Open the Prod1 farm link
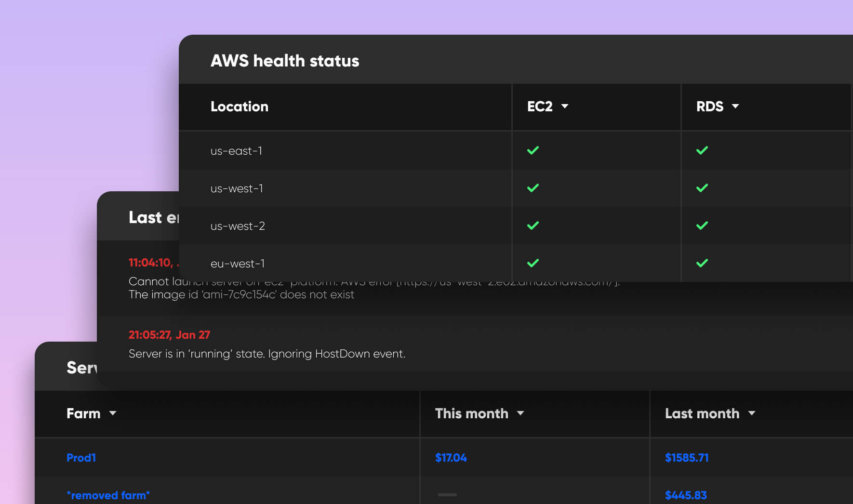The height and width of the screenshot is (504, 853). [x=81, y=458]
